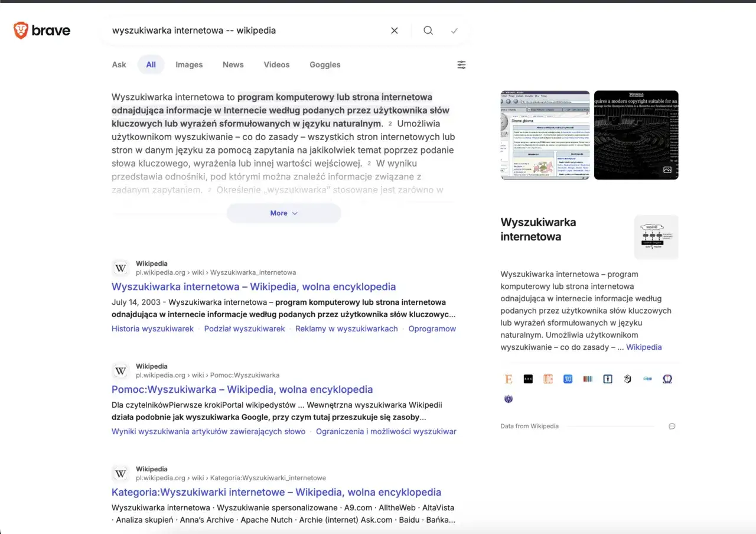756x534 pixels.
Task: Click the Data from Wikipedia label
Action: point(529,426)
